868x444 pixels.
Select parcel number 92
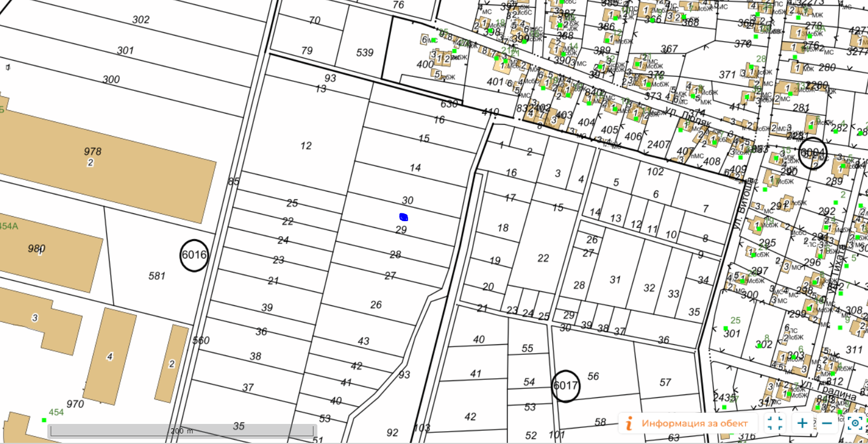point(393,432)
